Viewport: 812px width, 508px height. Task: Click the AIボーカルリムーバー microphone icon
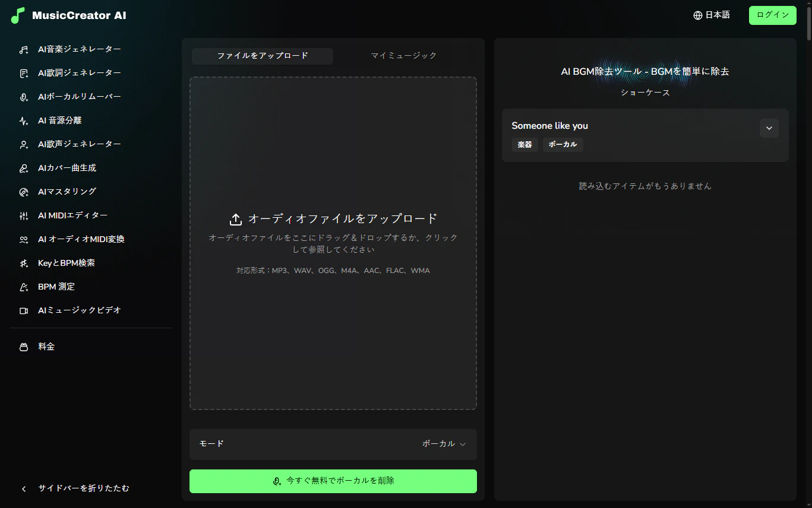pyautogui.click(x=24, y=97)
